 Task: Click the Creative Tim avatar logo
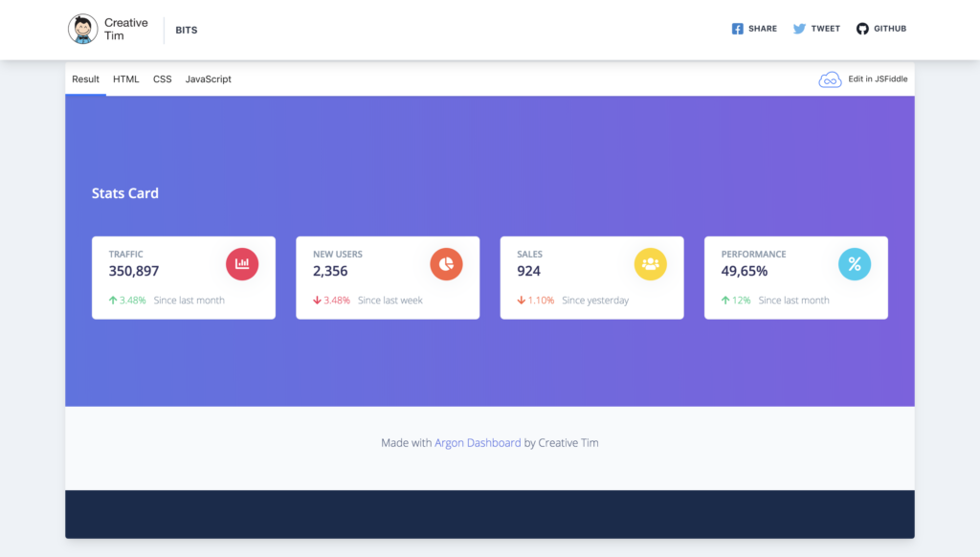(83, 29)
